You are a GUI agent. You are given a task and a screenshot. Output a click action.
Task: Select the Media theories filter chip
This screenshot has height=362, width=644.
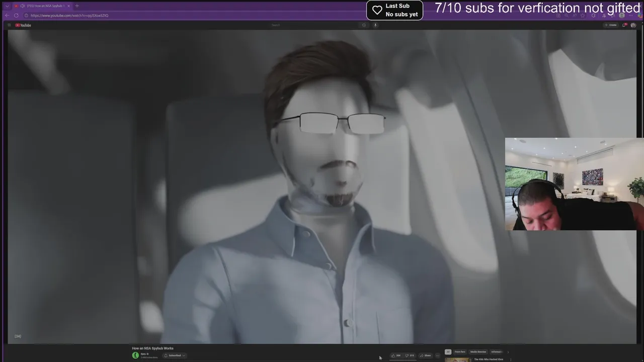(x=478, y=352)
